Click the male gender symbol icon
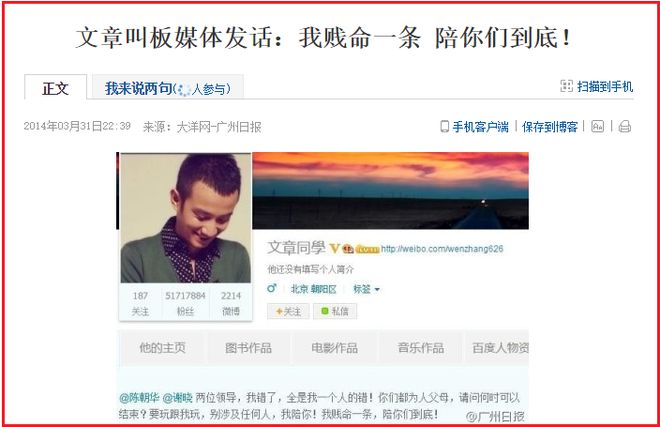660x427 pixels. 272,288
